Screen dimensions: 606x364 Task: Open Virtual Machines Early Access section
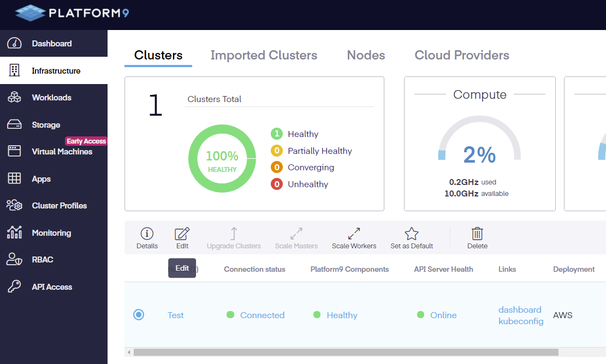pos(62,152)
